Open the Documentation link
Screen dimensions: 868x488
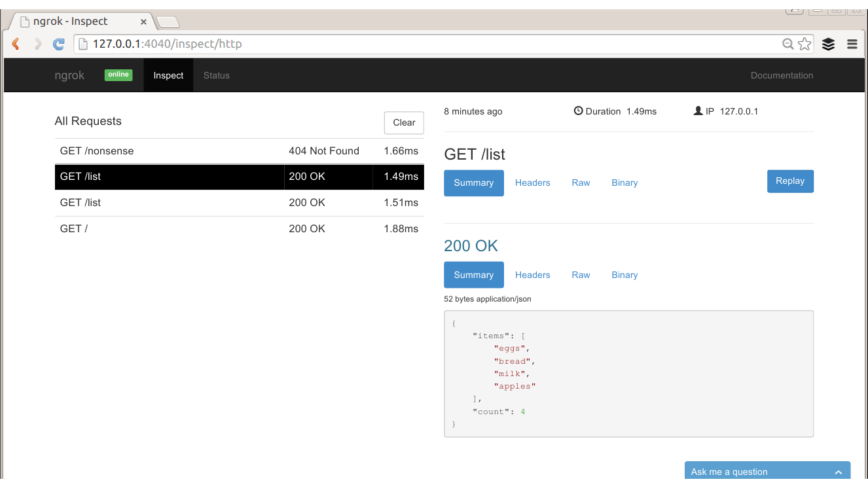pyautogui.click(x=782, y=75)
